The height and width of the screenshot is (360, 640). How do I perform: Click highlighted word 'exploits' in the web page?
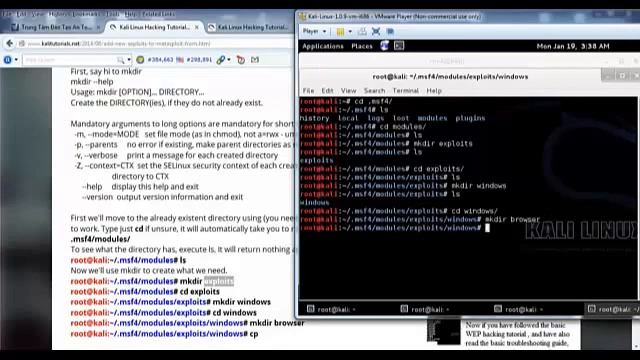pos(219,281)
